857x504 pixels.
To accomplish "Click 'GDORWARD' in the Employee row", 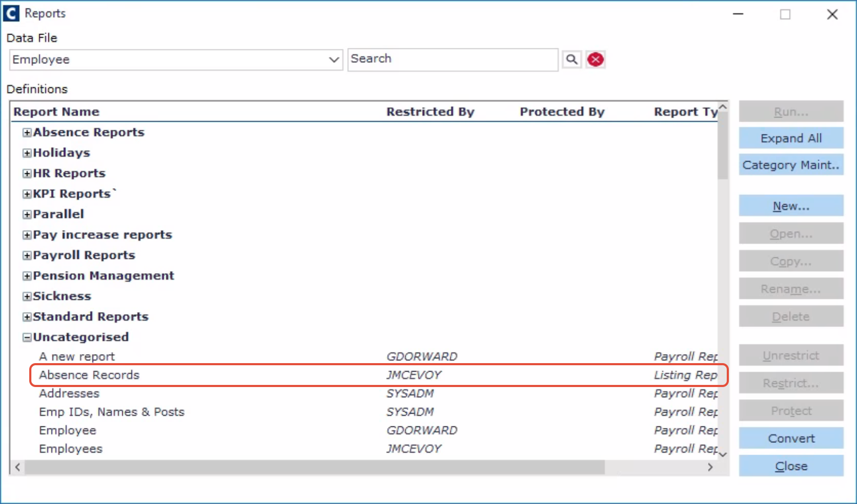I will 422,430.
